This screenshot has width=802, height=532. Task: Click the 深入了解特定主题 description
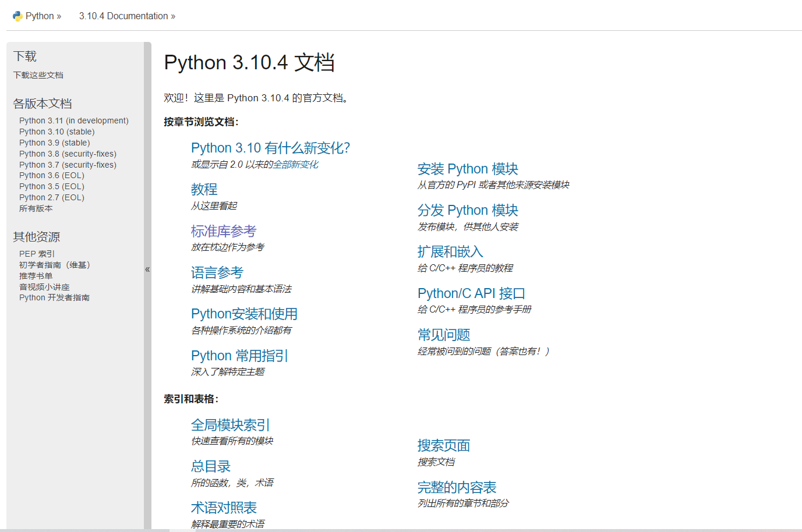coord(228,372)
